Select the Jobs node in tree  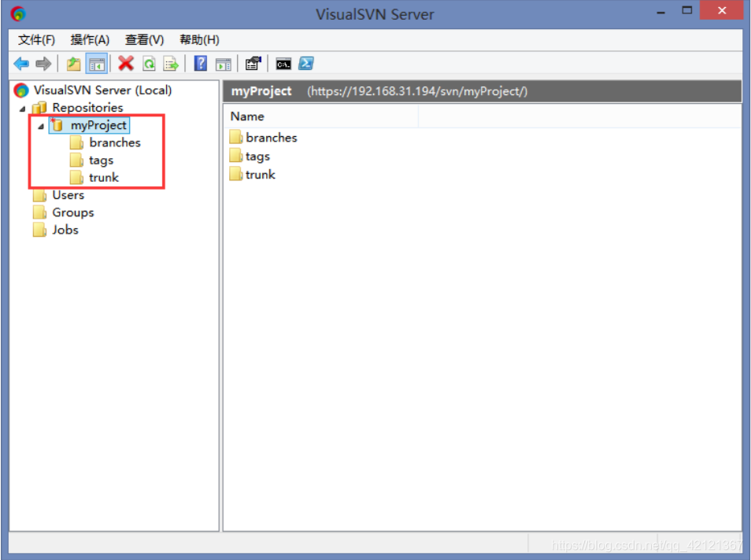pos(65,230)
